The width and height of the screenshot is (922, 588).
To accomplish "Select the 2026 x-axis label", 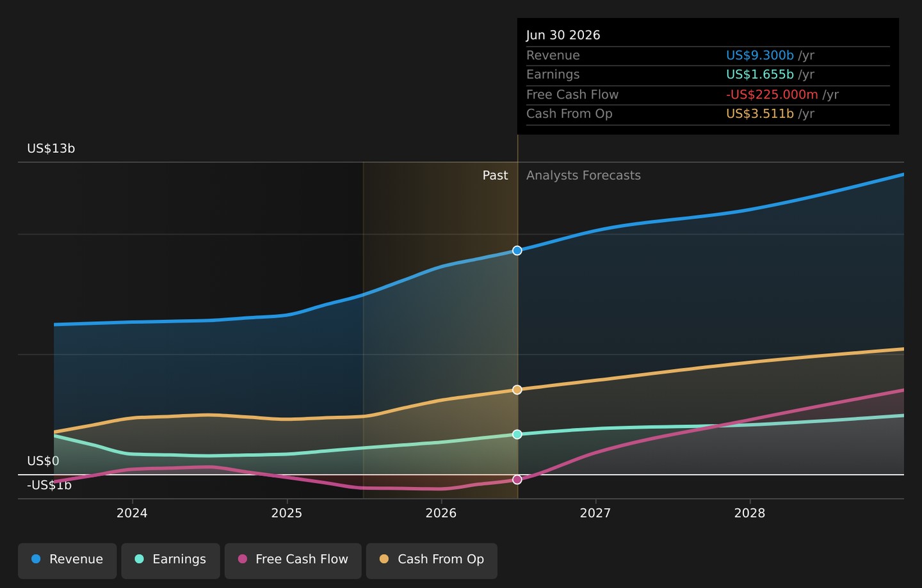I will coord(441,513).
